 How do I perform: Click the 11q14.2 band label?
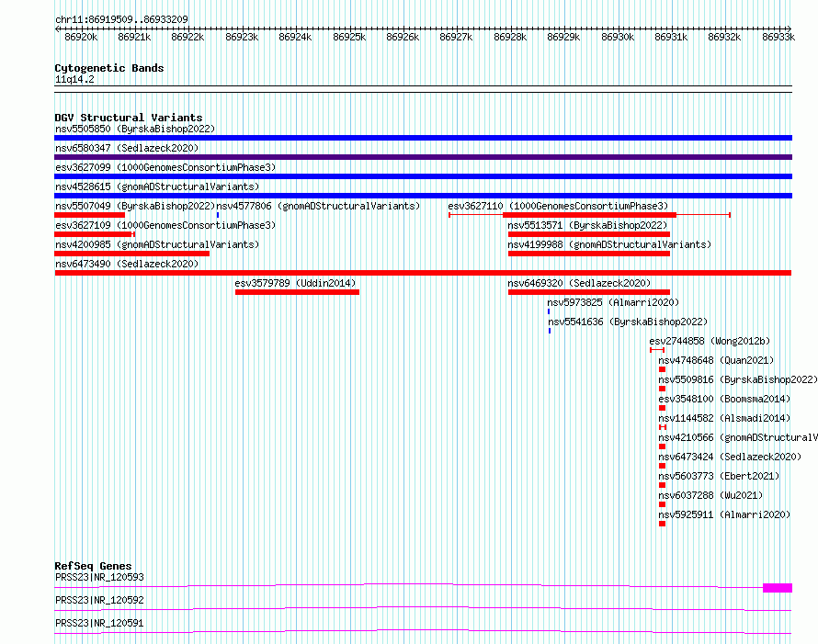click(74, 79)
